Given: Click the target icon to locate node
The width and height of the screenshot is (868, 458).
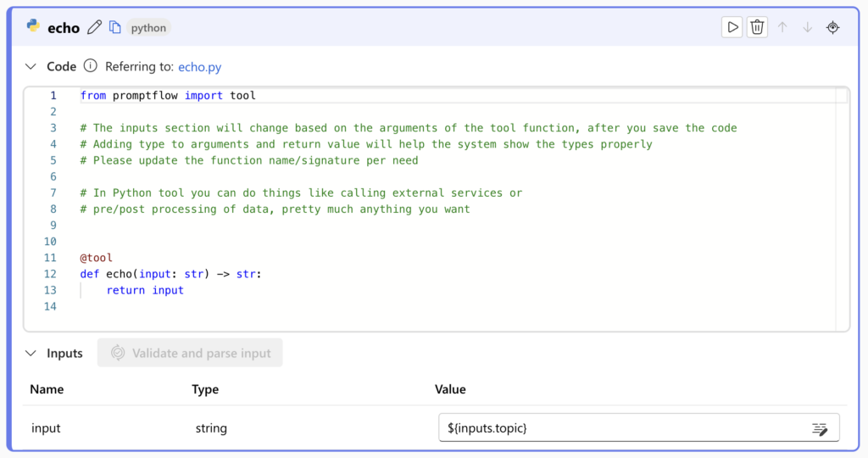Looking at the screenshot, I should pos(832,27).
